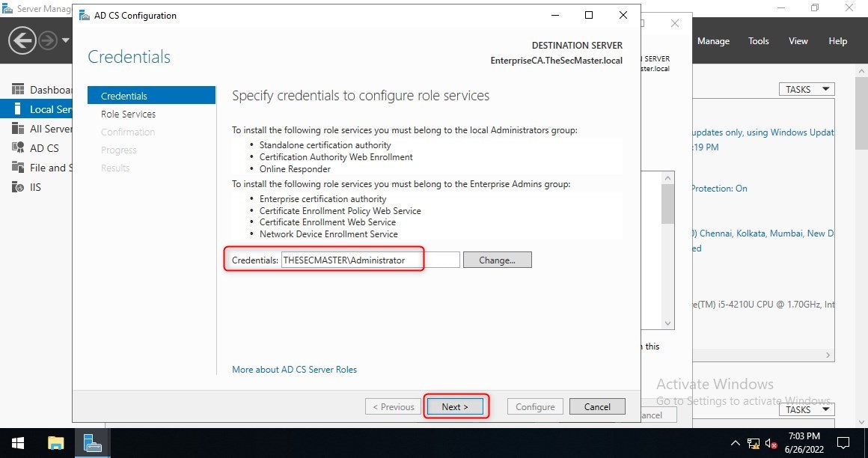Click Windows Update settings link in properties

[x=762, y=132]
